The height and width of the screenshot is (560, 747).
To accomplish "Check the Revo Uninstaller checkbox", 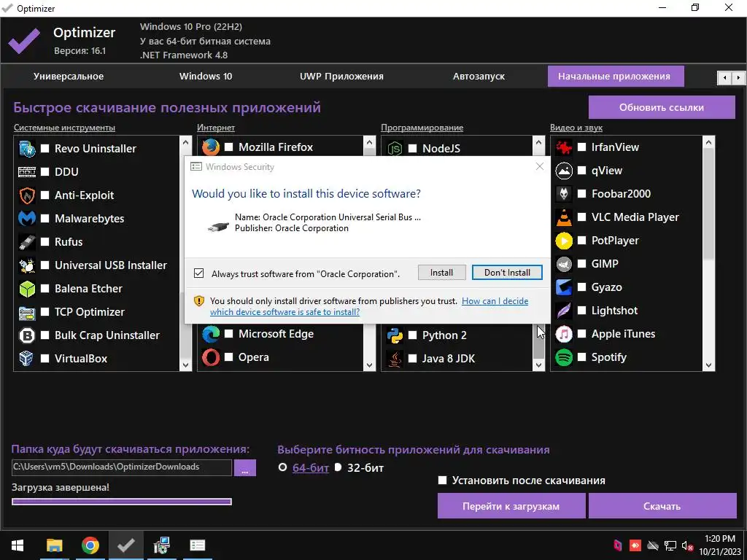I will 45,149.
